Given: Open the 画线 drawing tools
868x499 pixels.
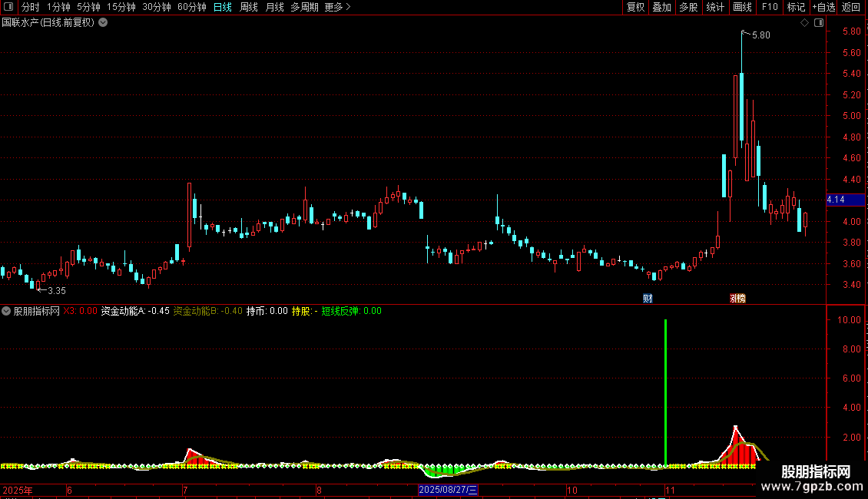Looking at the screenshot, I should (x=742, y=7).
